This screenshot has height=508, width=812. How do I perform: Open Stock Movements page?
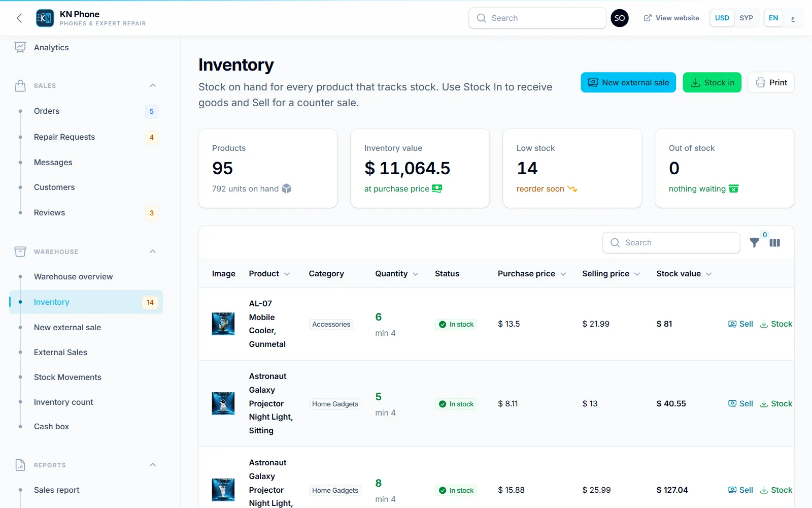(x=86, y=377)
